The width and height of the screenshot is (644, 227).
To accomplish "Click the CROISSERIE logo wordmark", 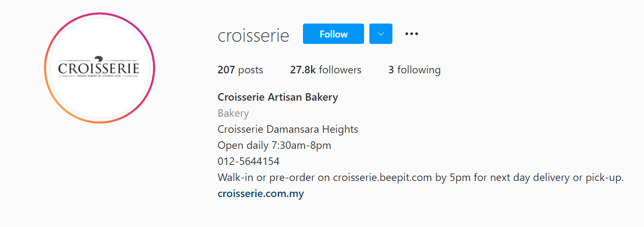I will pyautogui.click(x=99, y=69).
